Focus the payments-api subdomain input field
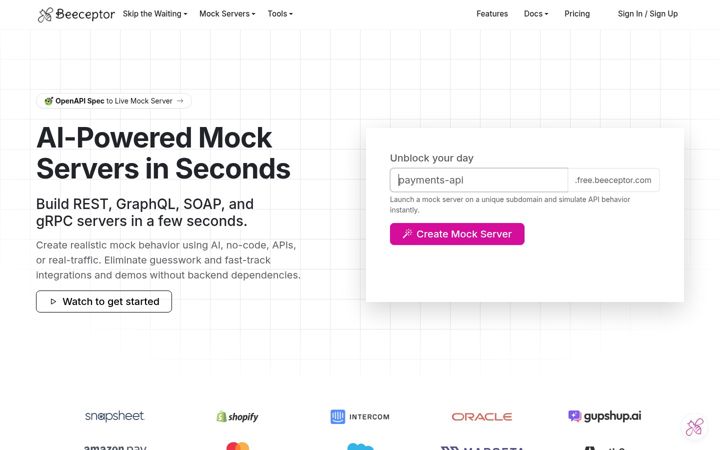 click(x=478, y=180)
